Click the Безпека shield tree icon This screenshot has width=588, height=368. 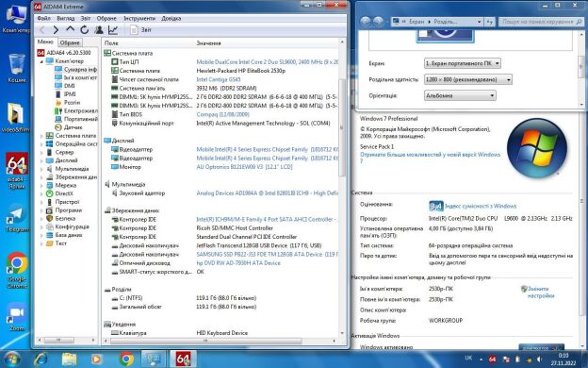pos(49,218)
